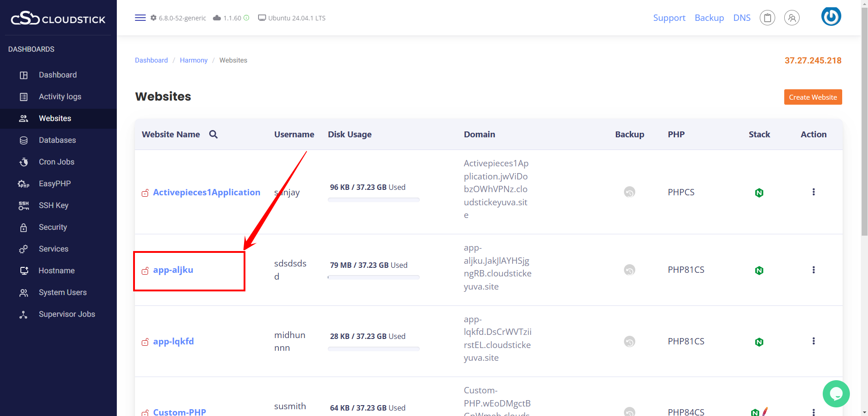The width and height of the screenshot is (868, 416).
Task: Click the Create Website button
Action: click(813, 97)
